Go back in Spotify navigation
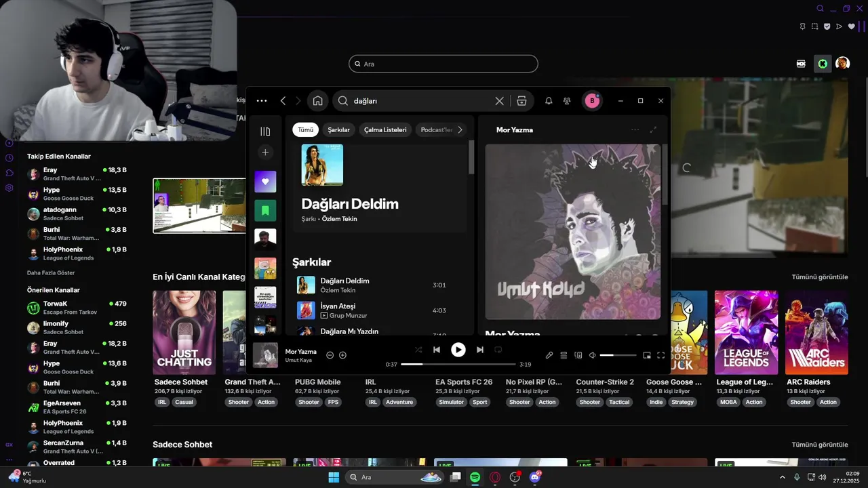The width and height of the screenshot is (868, 488). [x=283, y=101]
